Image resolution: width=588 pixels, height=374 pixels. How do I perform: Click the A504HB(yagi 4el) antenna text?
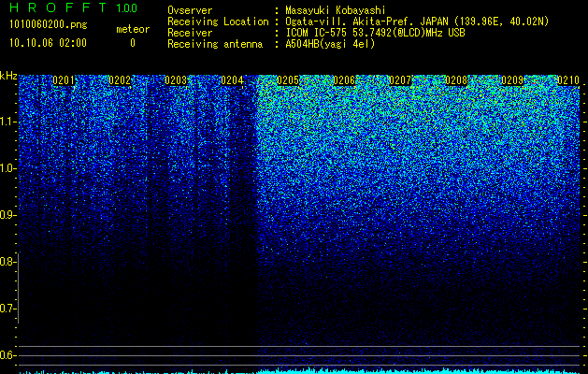coord(330,44)
